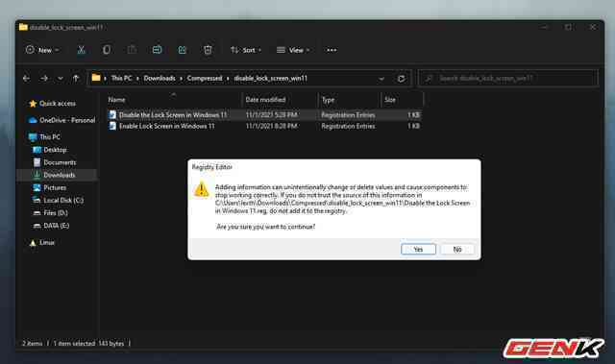Open Local Disk (C:) in sidebar
Viewport: 615px width, 364px height.
tap(59, 200)
